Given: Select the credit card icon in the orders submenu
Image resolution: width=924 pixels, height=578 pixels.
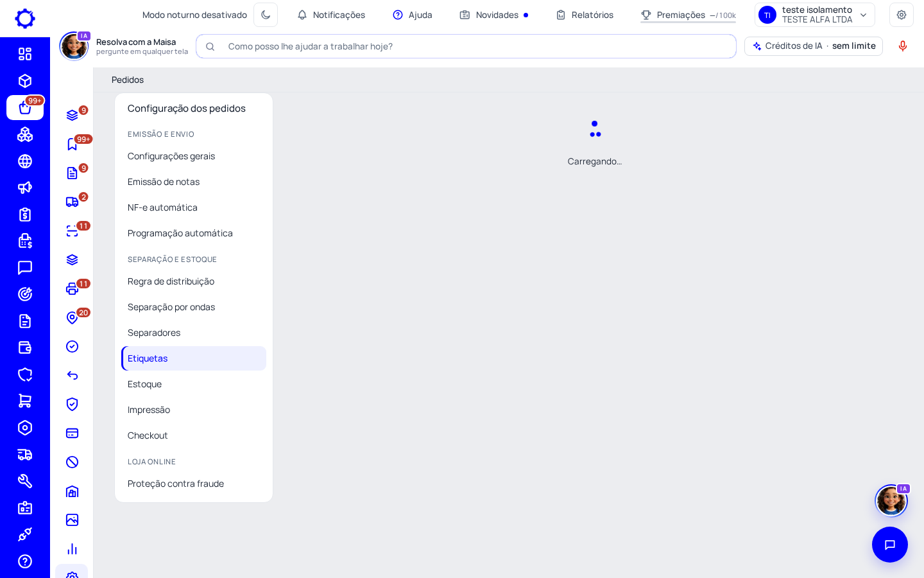Looking at the screenshot, I should tap(73, 433).
